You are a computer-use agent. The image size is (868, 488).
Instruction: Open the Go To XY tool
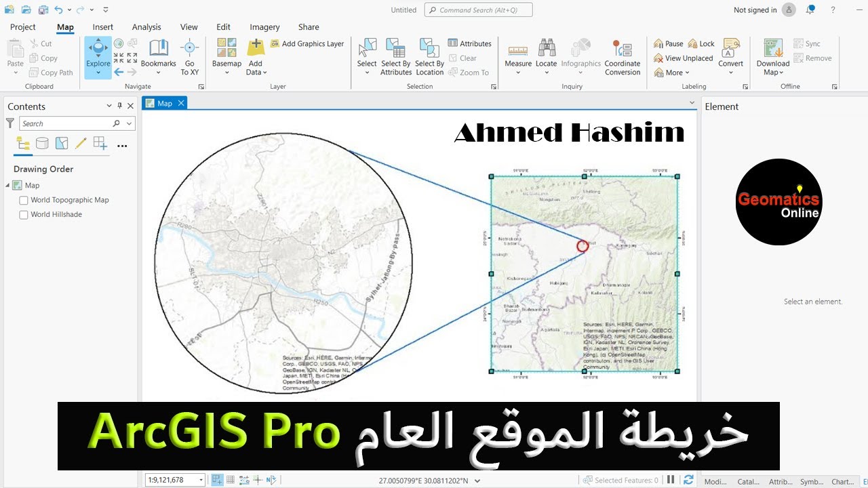(190, 57)
